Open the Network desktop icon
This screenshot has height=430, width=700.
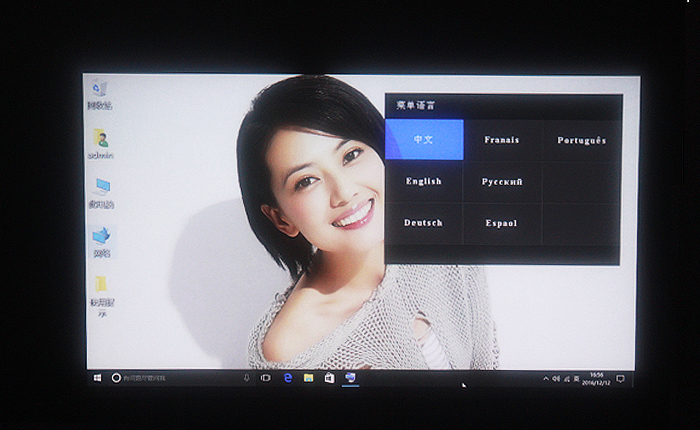pos(101,240)
